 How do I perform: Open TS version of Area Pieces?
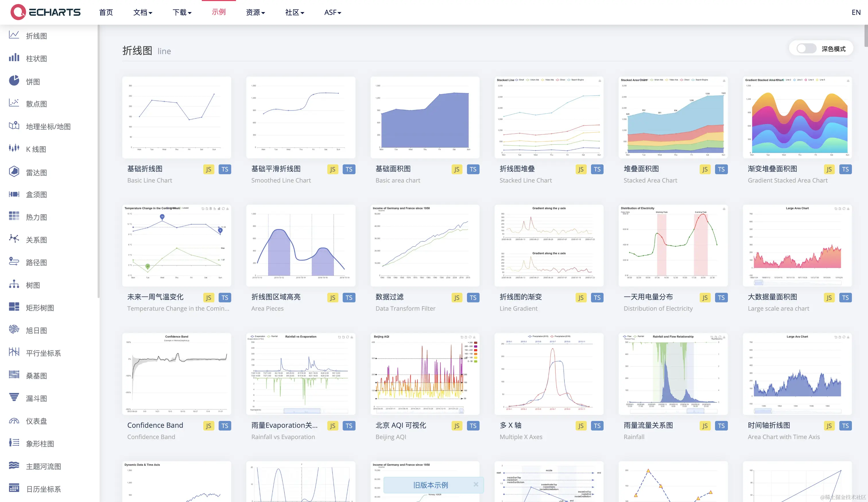click(349, 297)
